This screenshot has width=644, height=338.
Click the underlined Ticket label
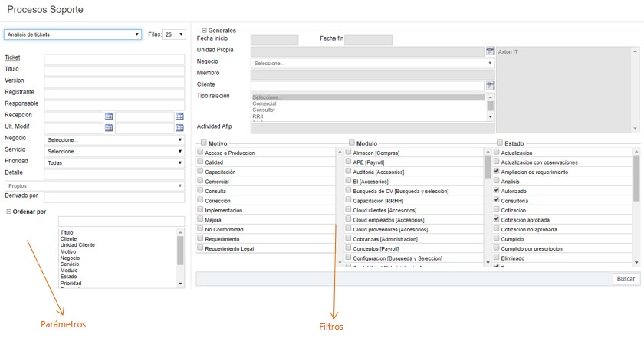[12, 58]
